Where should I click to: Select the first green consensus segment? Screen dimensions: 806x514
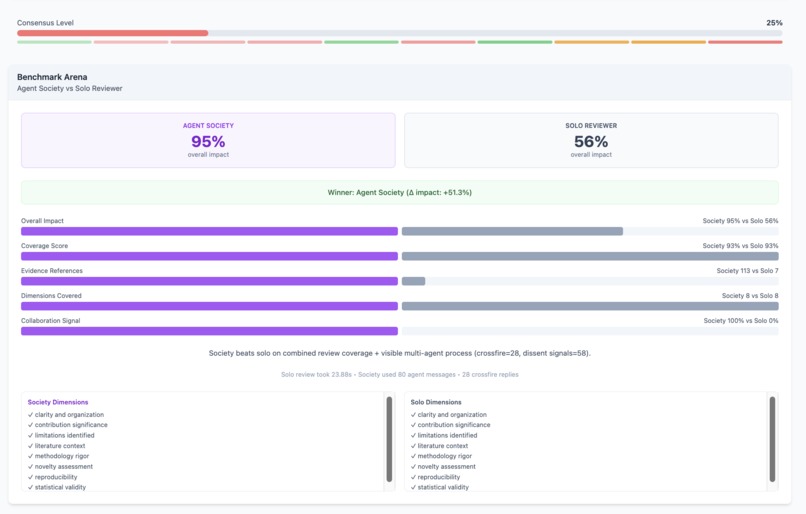(x=54, y=42)
